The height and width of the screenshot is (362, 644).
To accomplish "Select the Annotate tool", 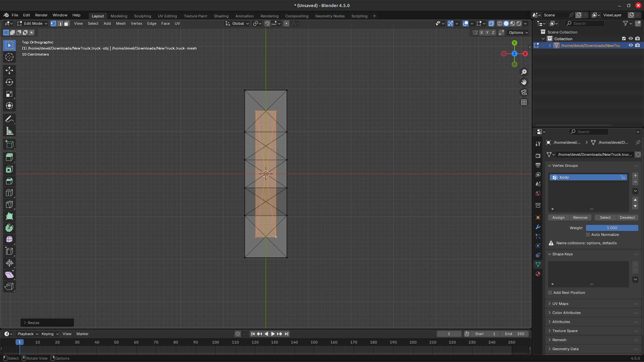I will click(9, 119).
